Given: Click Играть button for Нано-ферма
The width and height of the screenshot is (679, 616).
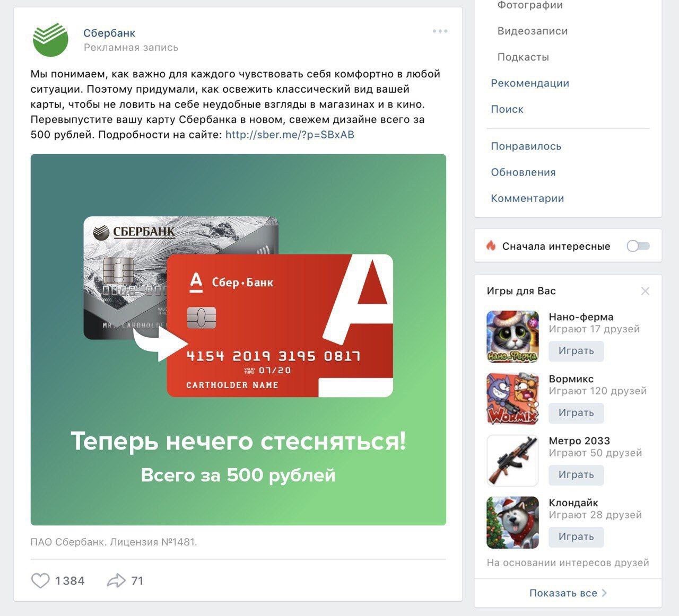Looking at the screenshot, I should (576, 351).
